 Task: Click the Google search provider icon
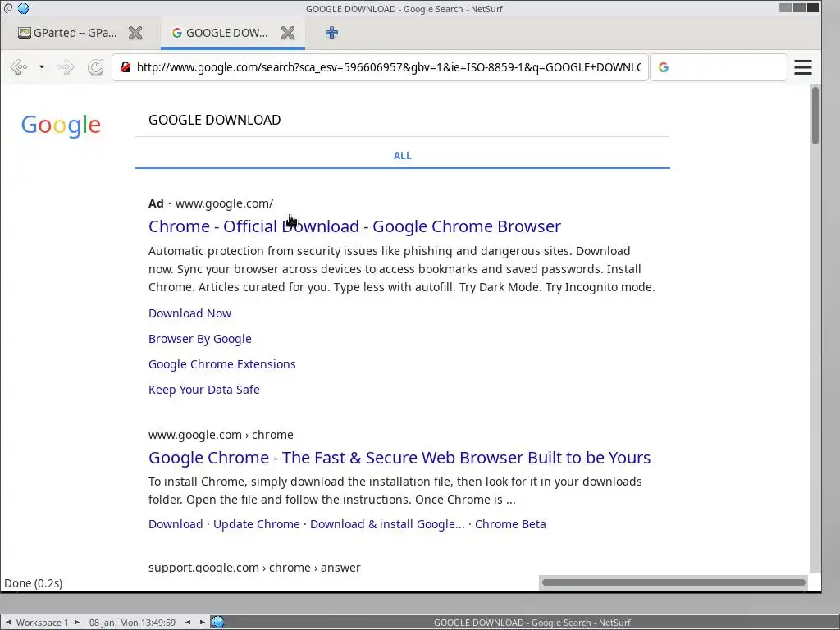663,67
